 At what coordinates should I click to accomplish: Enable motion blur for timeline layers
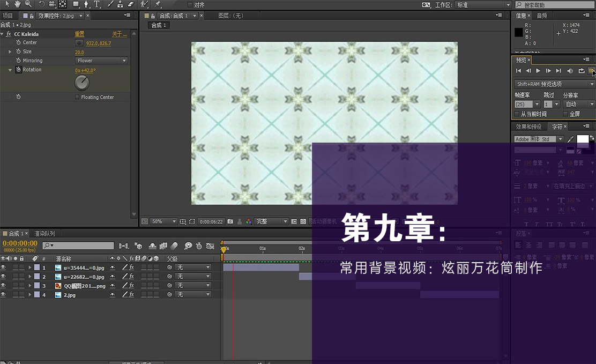pos(174,246)
